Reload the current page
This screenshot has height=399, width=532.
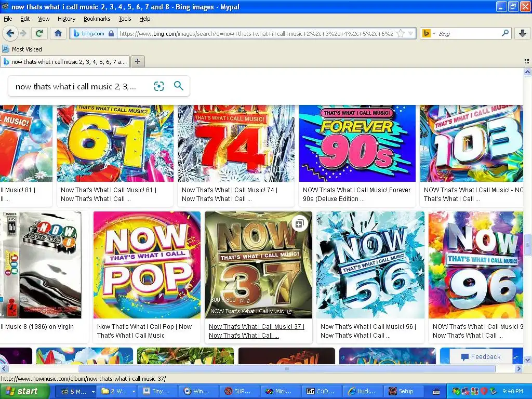coord(39,33)
